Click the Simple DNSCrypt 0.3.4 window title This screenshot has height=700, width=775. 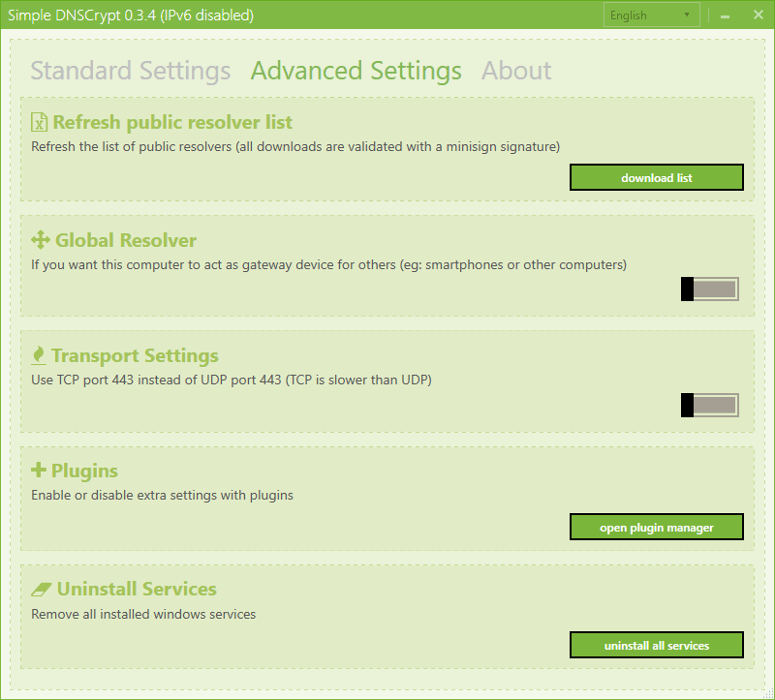tap(131, 15)
